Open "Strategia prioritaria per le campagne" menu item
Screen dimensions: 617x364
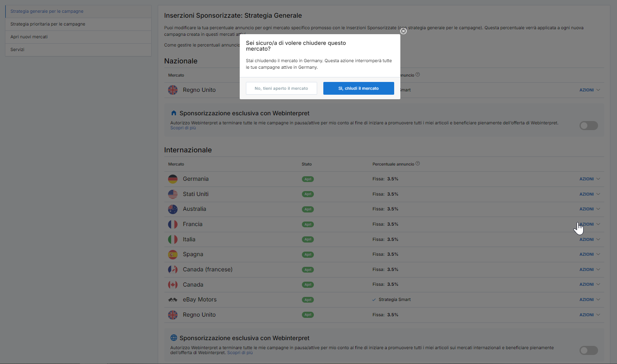point(78,24)
